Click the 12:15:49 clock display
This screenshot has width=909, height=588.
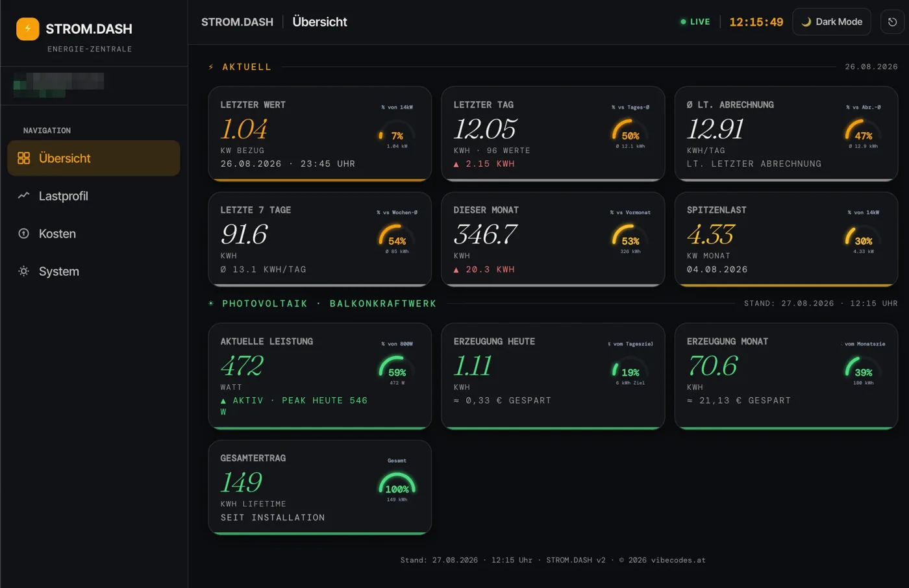756,22
